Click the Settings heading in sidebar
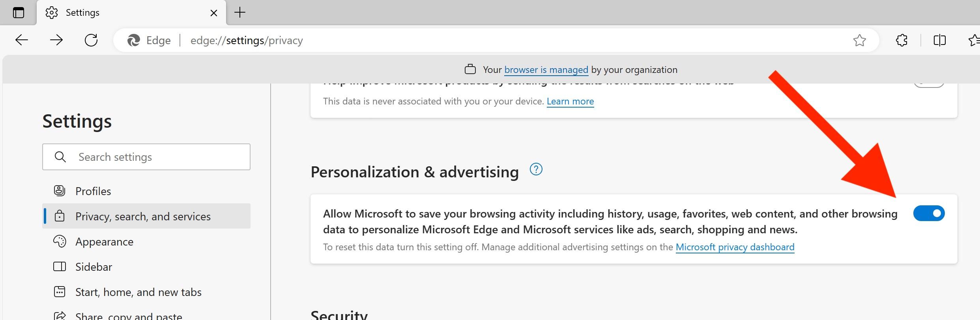This screenshot has height=320, width=980. [77, 121]
